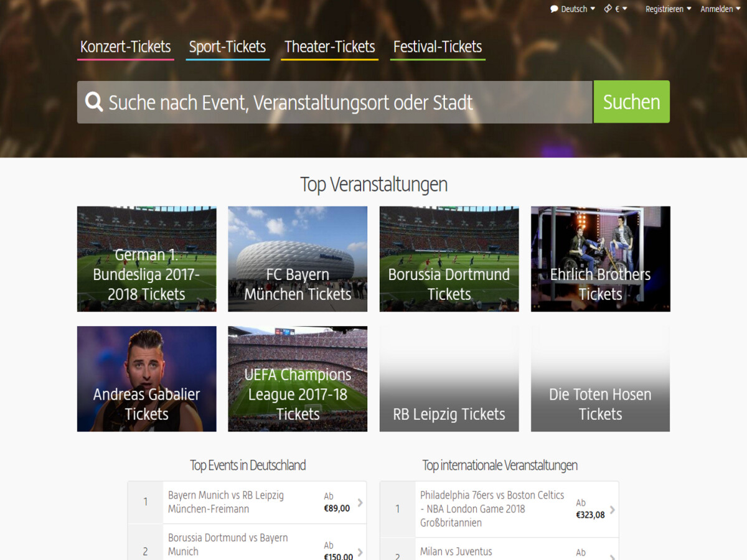This screenshot has height=560, width=747.
Task: Click the Top Events in Deutschland heading
Action: coord(248,465)
